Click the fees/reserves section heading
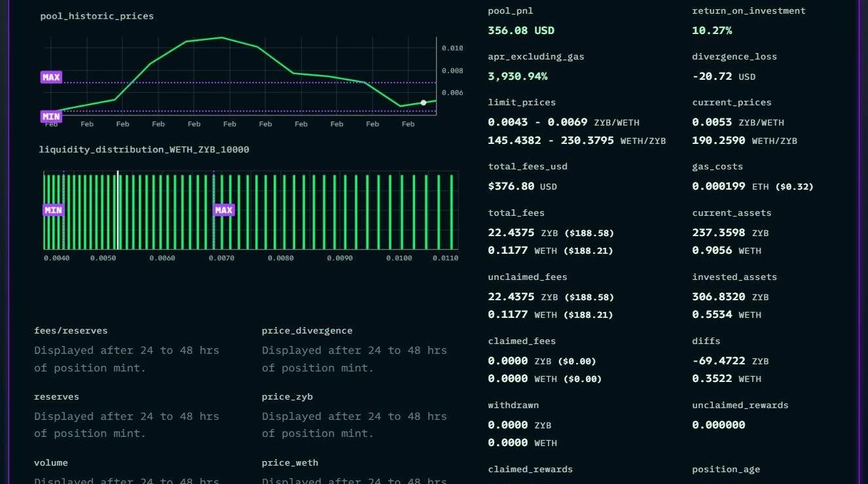This screenshot has height=484, width=868. 71,331
